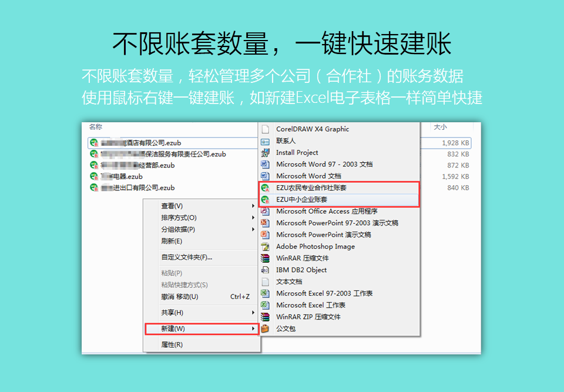Click the 832 KB size cell

(x=458, y=154)
